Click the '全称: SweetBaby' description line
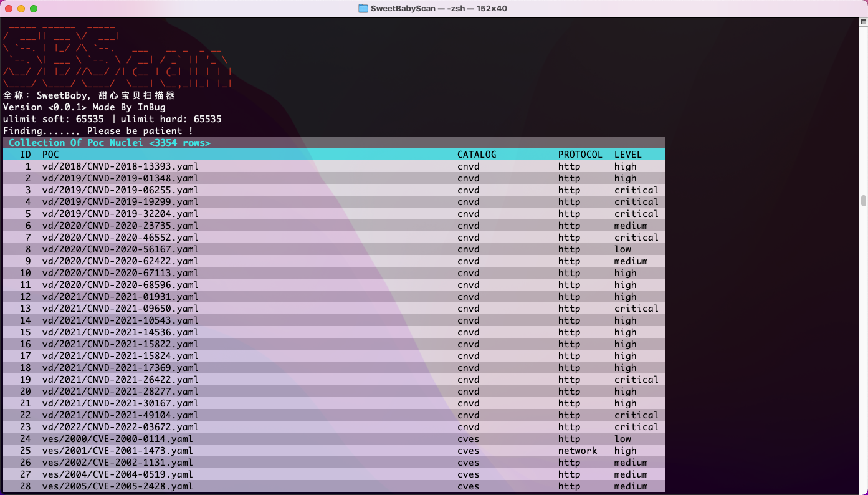 (x=89, y=95)
